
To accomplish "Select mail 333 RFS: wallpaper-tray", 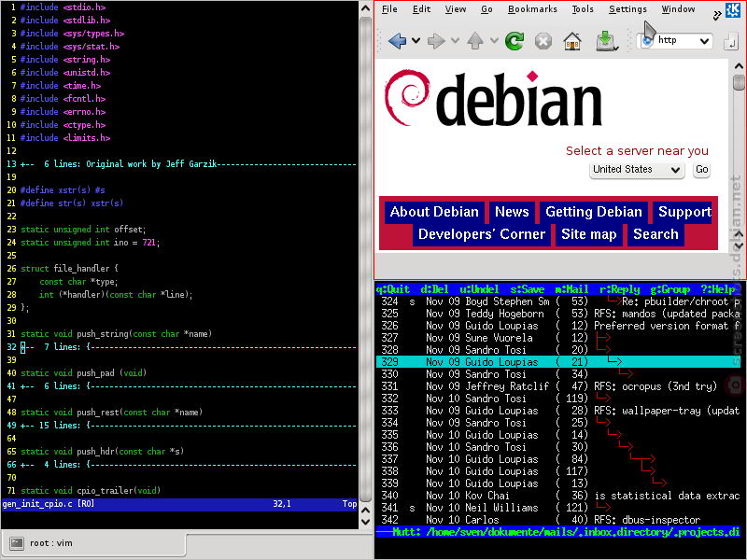I will [558, 411].
